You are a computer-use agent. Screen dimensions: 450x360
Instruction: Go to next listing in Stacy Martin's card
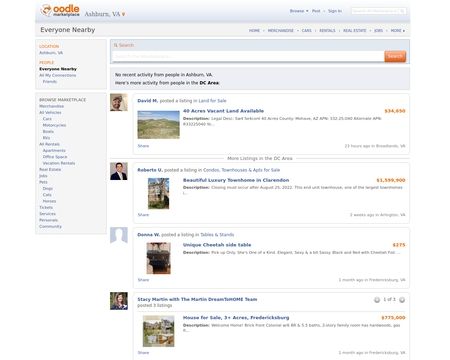(402, 300)
